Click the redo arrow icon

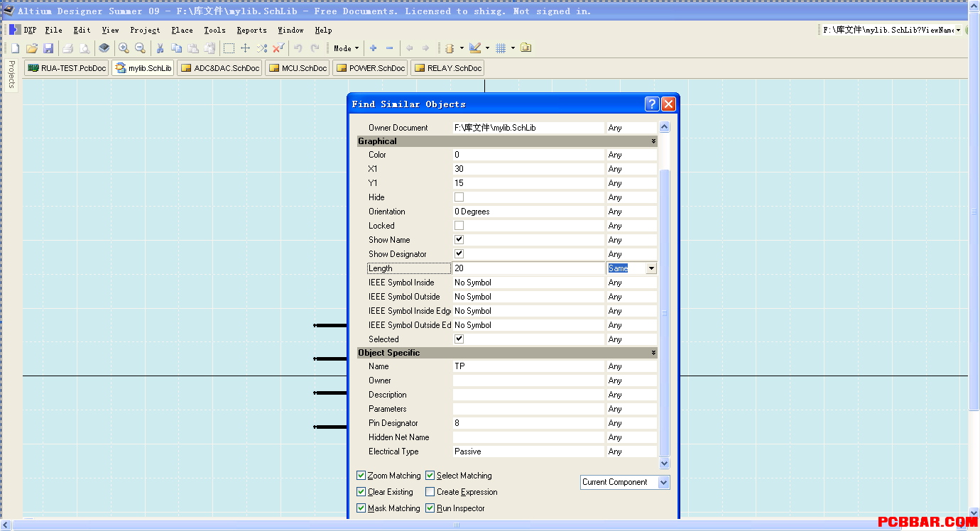coord(315,48)
